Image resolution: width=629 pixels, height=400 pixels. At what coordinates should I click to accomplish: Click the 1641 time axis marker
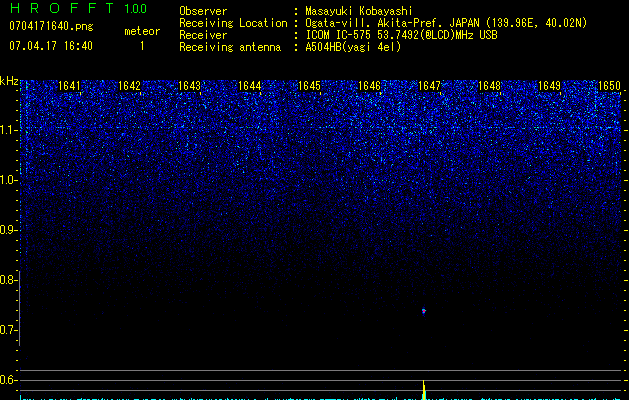tap(69, 86)
